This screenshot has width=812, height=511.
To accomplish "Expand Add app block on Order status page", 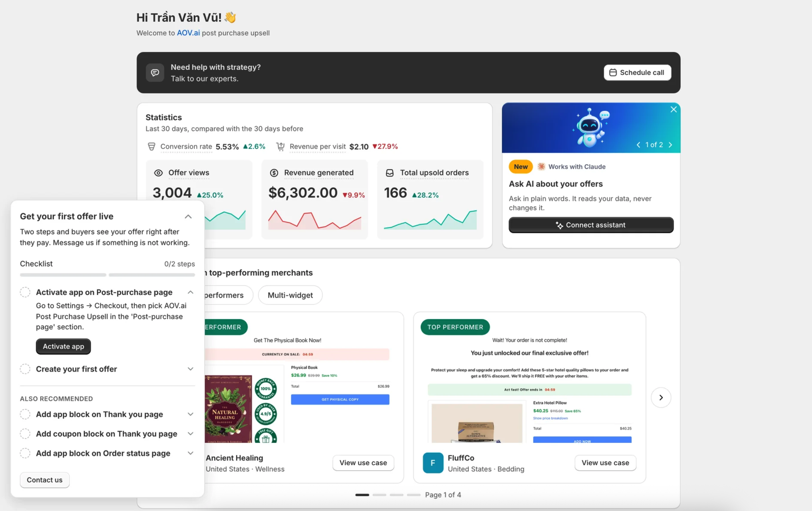I will click(x=190, y=453).
